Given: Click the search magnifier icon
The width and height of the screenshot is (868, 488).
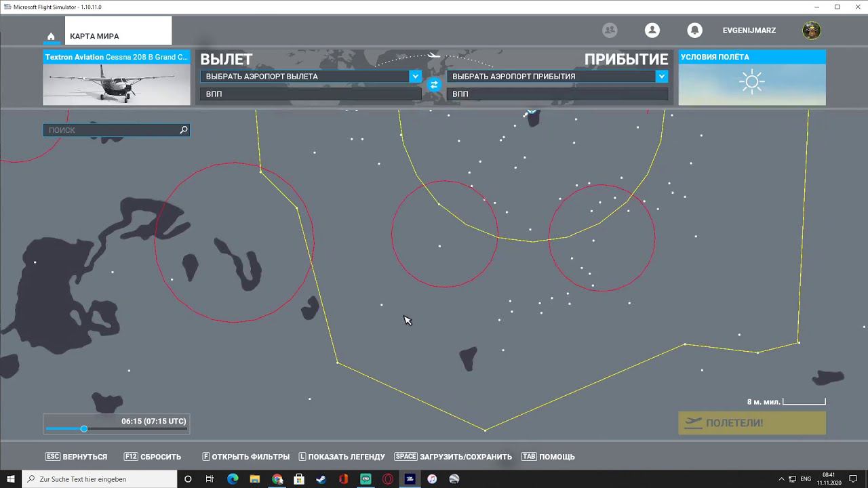Looking at the screenshot, I should click(184, 130).
